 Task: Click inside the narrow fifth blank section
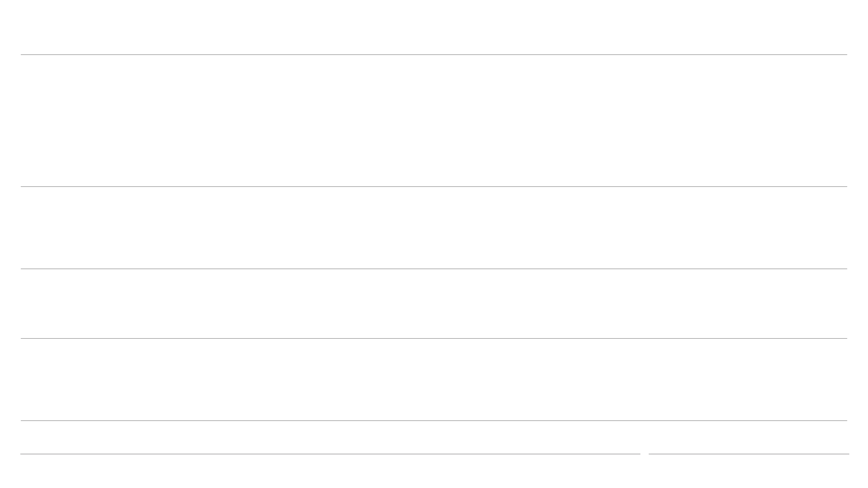tap(434, 437)
